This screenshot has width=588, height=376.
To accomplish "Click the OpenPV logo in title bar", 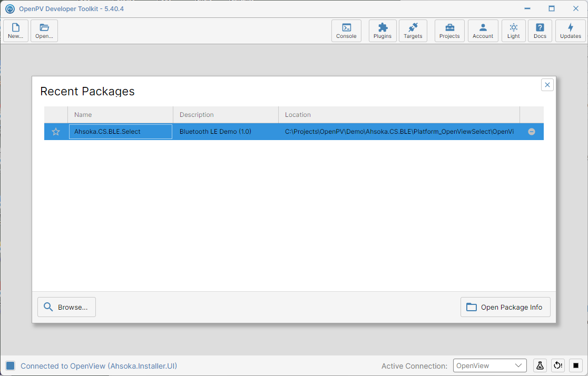I will (x=10, y=8).
